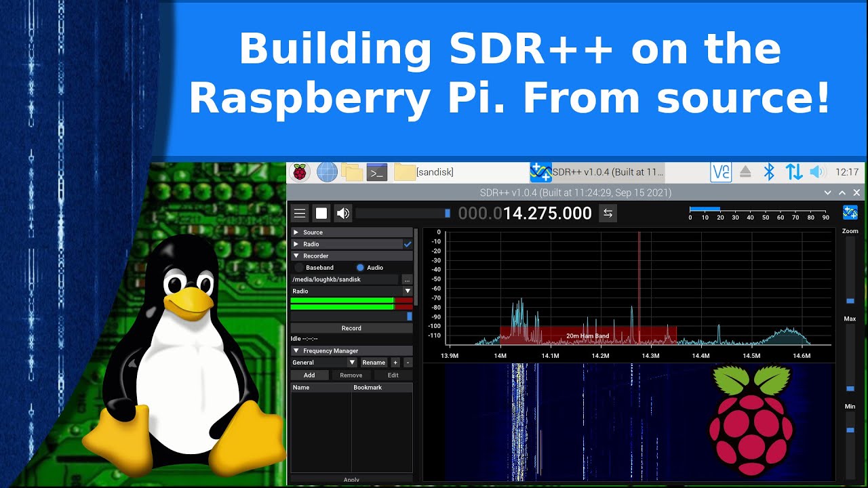Collapse the Frequency Manager section
The height and width of the screenshot is (488, 868).
click(351, 350)
